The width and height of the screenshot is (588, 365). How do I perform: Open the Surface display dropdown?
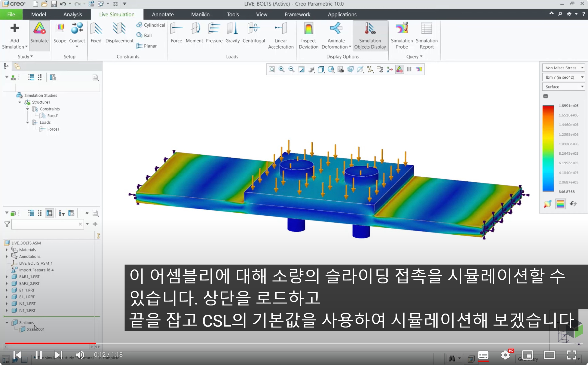click(563, 87)
